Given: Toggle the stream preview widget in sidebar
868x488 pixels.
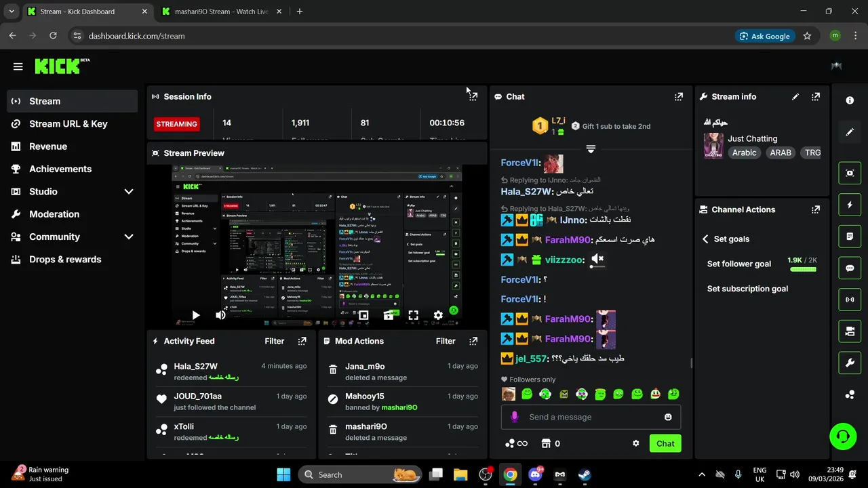Looking at the screenshot, I should point(850,173).
